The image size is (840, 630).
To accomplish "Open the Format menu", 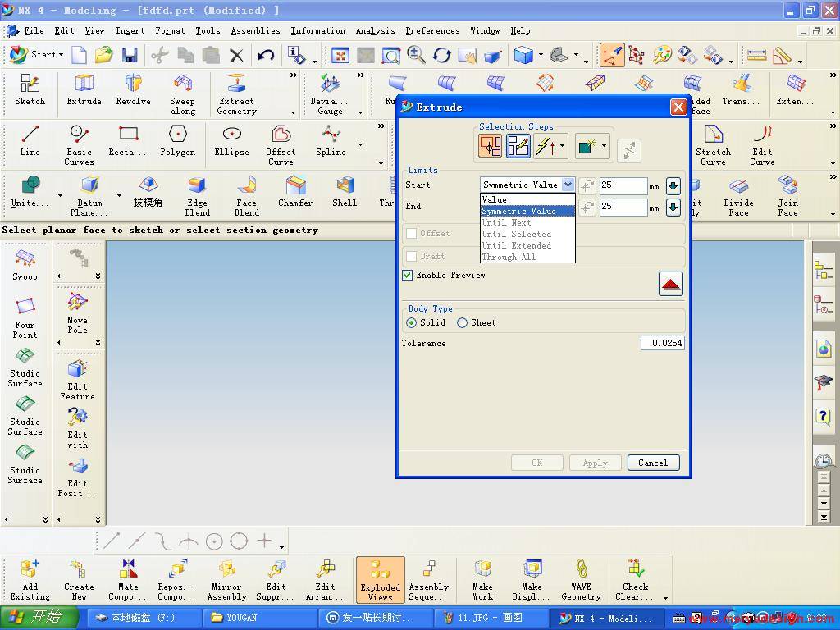I will [x=170, y=30].
